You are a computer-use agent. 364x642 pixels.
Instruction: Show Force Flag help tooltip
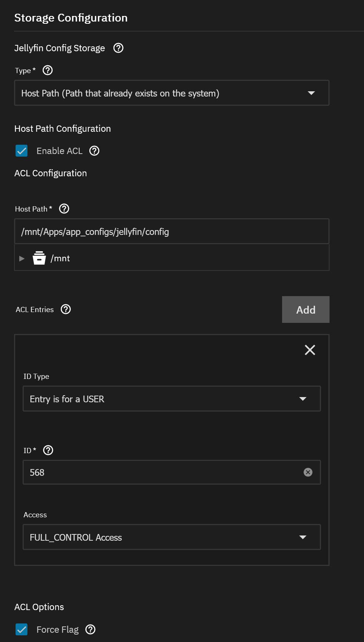pyautogui.click(x=90, y=629)
